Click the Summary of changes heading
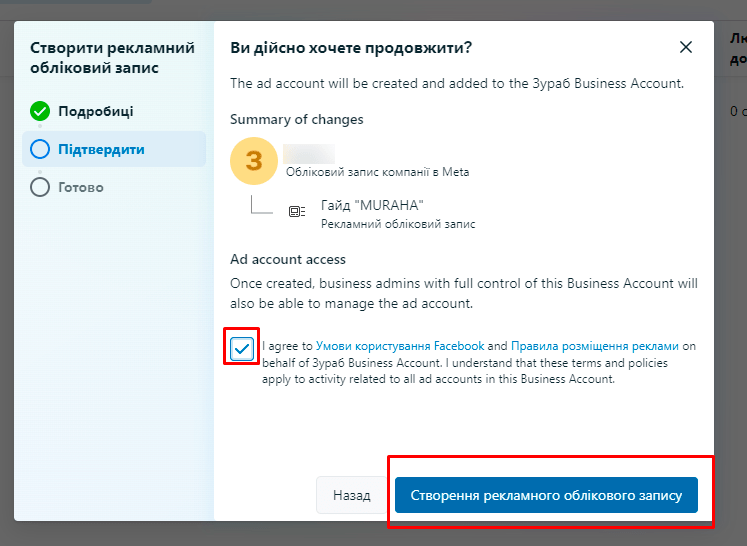 point(296,119)
